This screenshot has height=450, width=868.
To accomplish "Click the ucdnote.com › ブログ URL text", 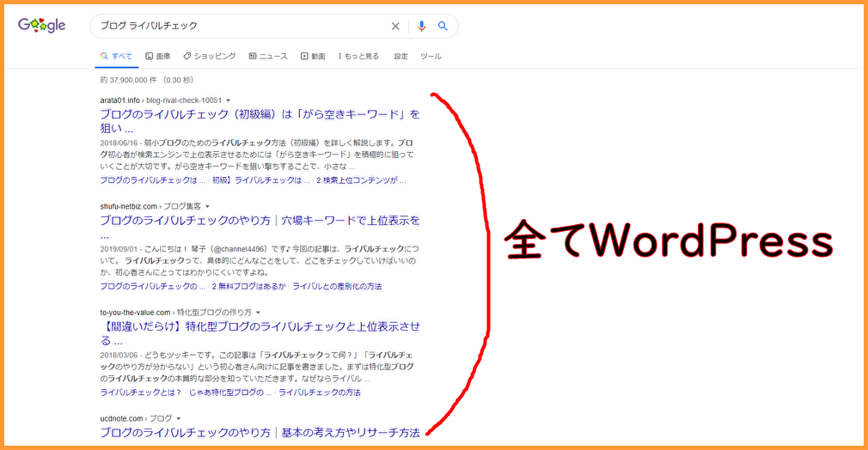I will [136, 418].
